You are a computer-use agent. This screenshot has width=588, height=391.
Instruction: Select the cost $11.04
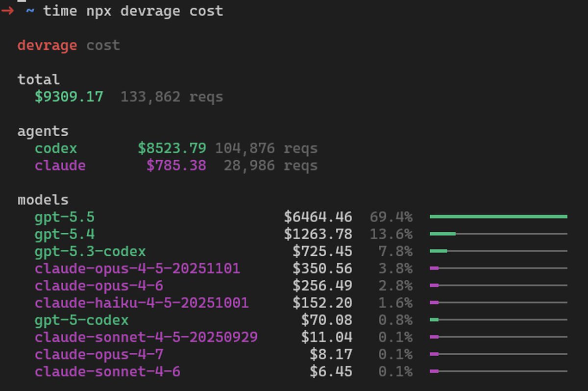tap(327, 337)
